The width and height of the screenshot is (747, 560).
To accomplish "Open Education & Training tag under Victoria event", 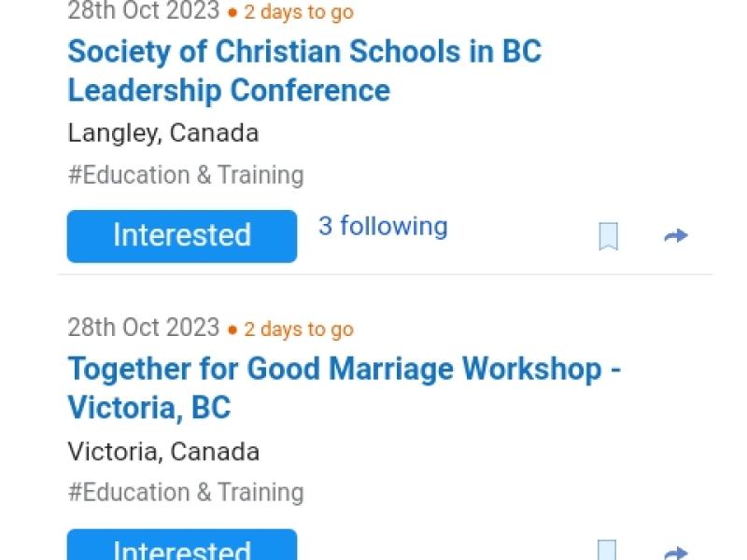I will pyautogui.click(x=186, y=492).
